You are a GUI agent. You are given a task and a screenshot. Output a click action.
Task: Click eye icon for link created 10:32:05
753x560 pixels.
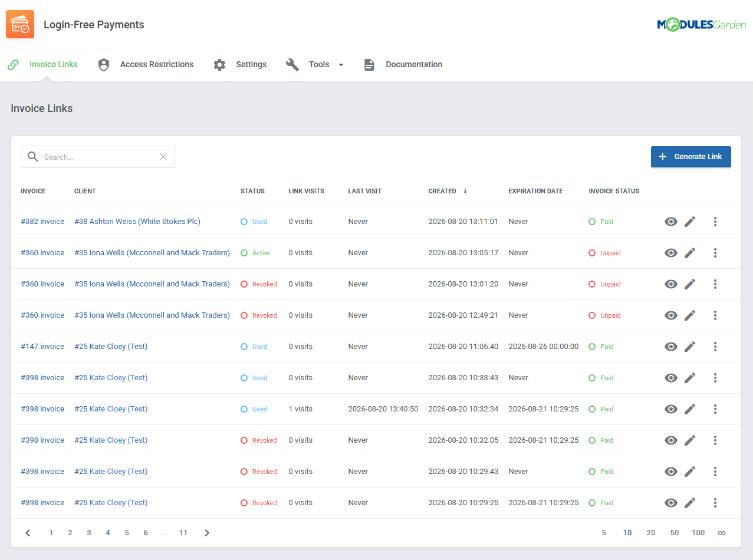click(671, 440)
